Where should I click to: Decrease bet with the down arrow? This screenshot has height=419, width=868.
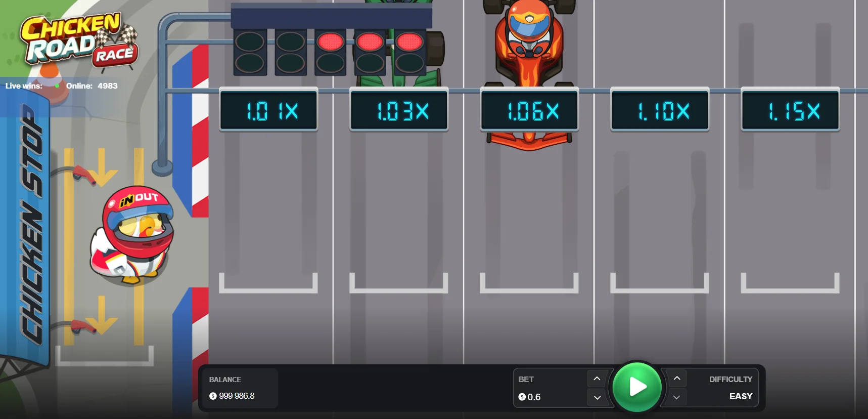(597, 397)
